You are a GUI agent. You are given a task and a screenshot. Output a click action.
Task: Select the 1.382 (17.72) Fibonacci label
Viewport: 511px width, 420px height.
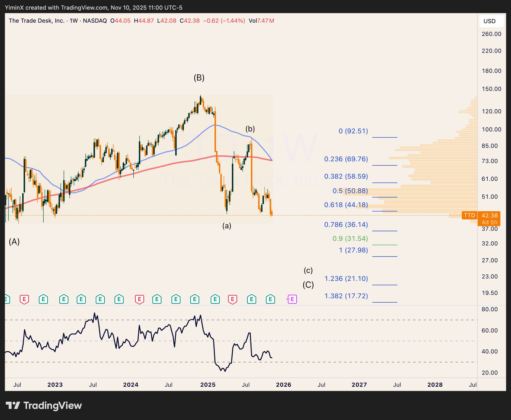(346, 296)
